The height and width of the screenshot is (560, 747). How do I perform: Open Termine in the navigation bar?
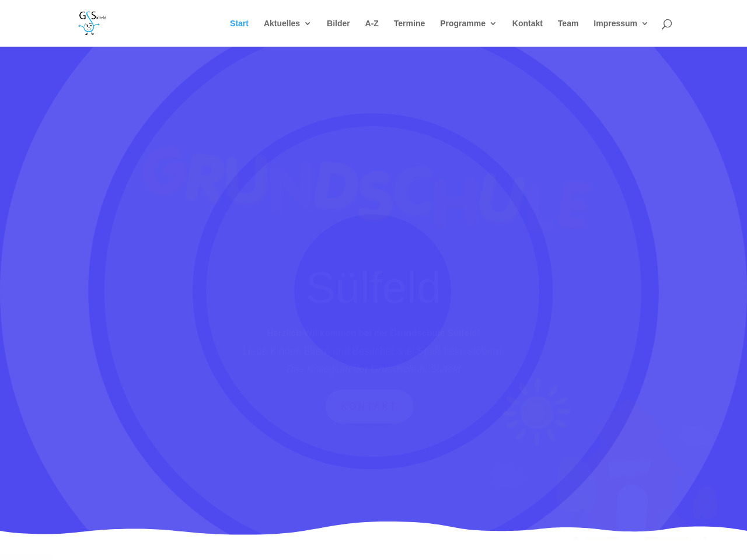[x=409, y=23]
